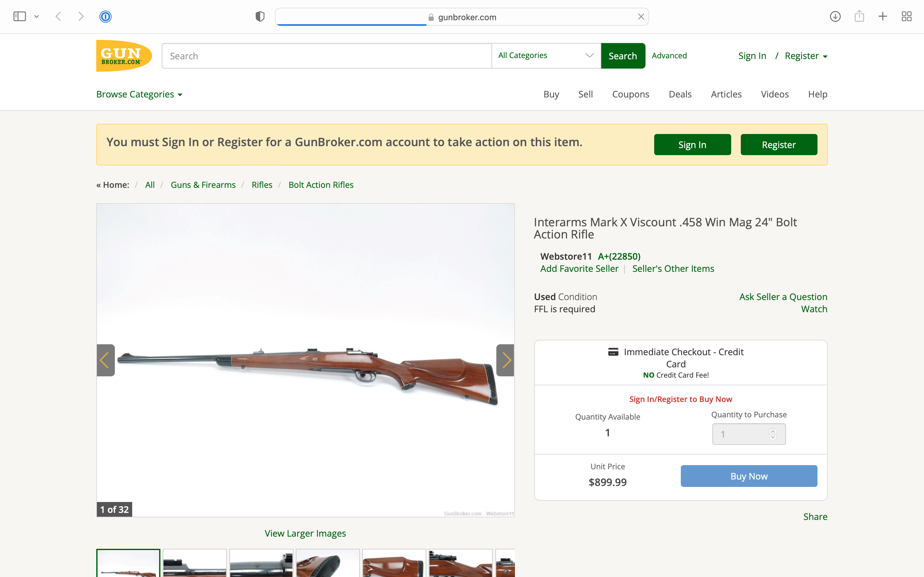Click the blue Buy Now button
Viewport: 924px width, 577px height.
point(749,476)
